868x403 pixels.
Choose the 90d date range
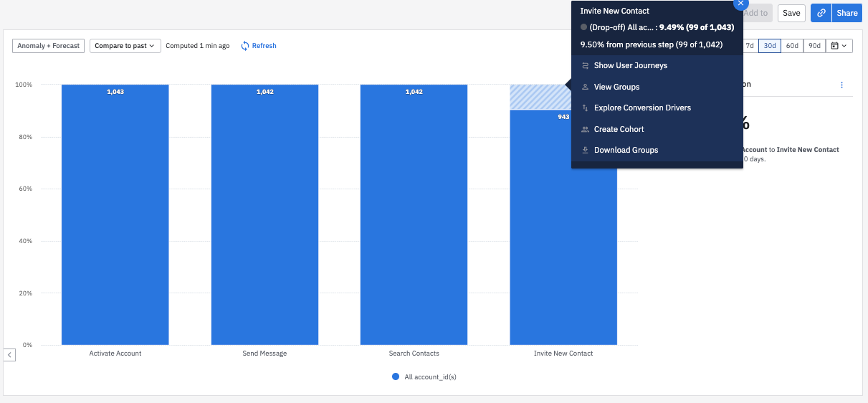pyautogui.click(x=814, y=46)
